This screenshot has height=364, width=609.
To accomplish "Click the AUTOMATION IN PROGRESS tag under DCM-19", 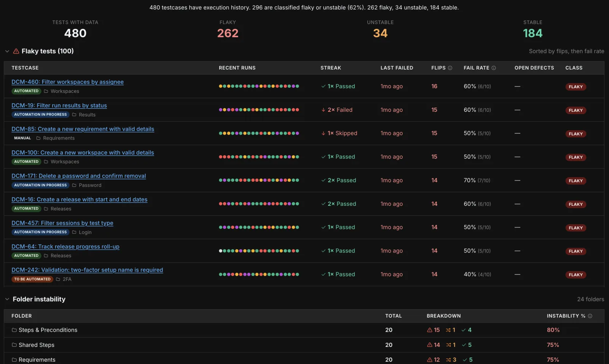I will (40, 114).
